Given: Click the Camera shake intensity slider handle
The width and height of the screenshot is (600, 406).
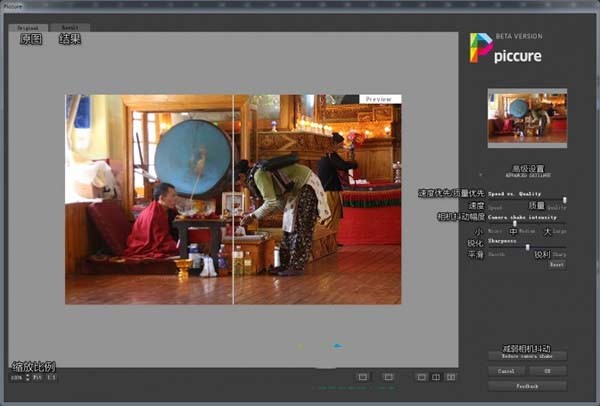Looking at the screenshot, I should (x=514, y=223).
